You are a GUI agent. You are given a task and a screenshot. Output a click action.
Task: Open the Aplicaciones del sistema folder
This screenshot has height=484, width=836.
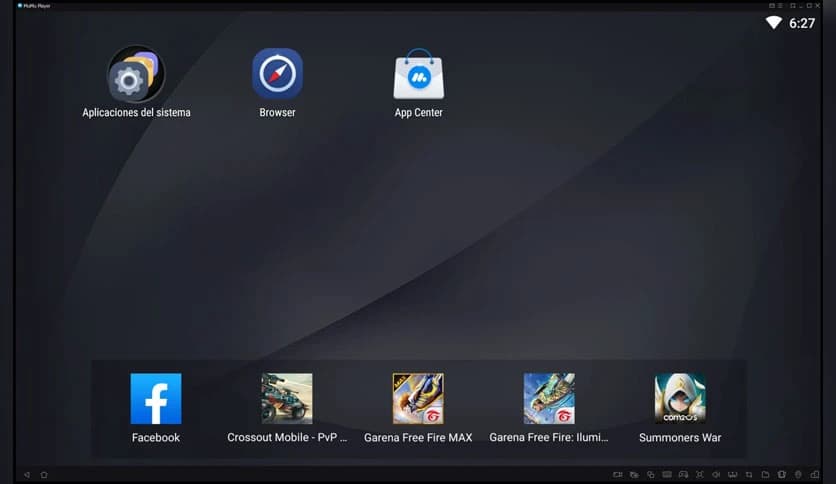click(136, 75)
